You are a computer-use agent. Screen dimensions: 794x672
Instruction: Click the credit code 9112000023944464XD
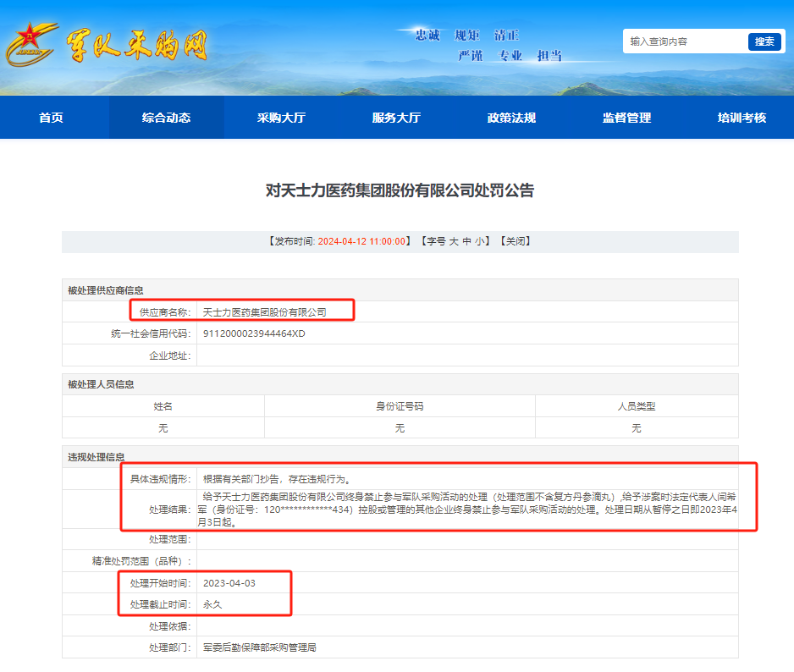tap(254, 333)
